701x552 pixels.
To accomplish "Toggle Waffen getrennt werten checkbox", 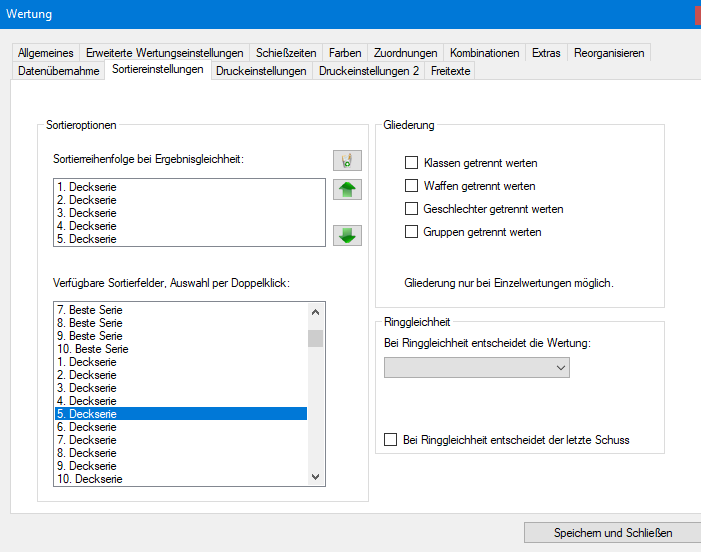I will [x=411, y=186].
